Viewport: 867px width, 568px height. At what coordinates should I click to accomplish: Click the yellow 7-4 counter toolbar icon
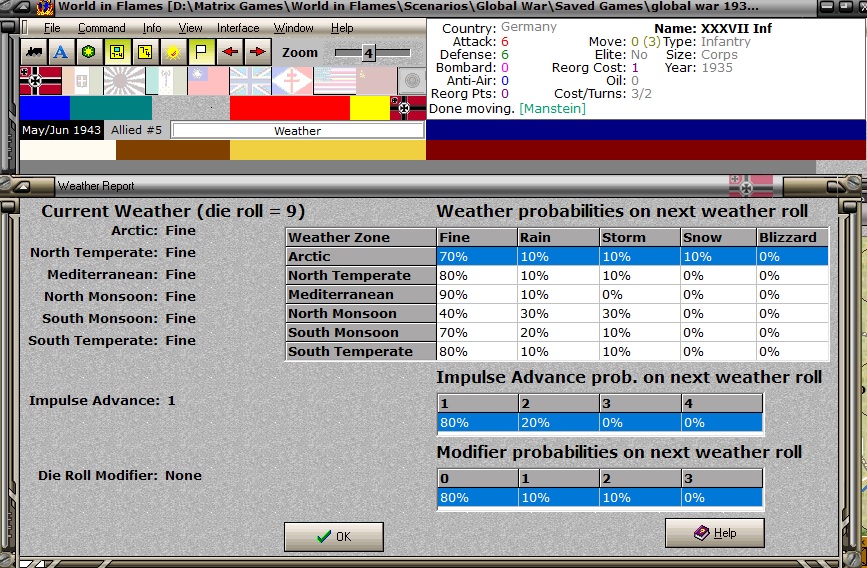point(145,53)
